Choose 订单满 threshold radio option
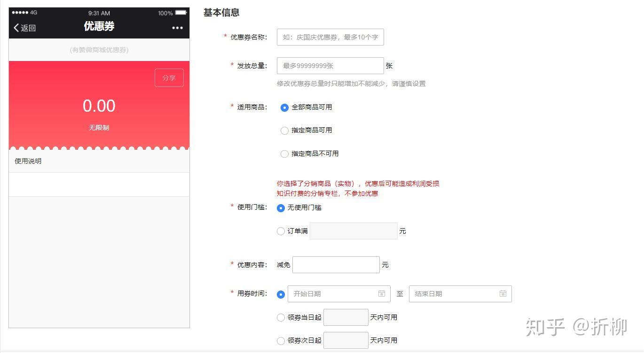644x353 pixels. point(281,231)
